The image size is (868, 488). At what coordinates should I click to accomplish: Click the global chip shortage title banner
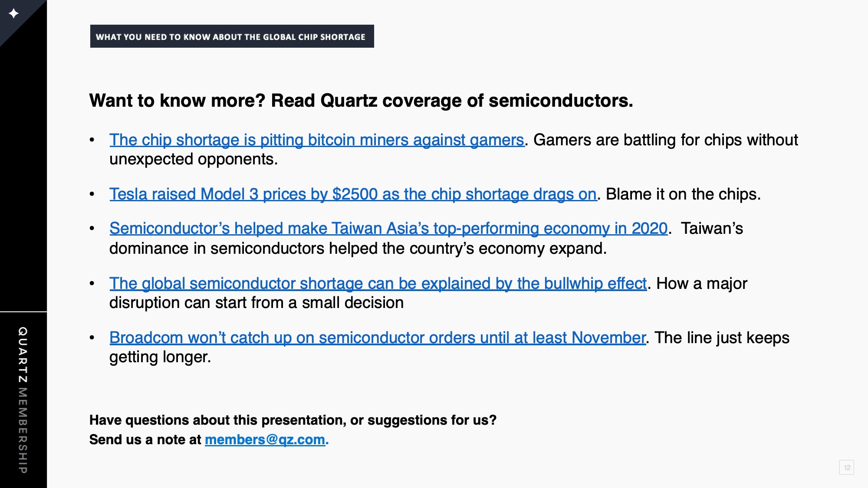[232, 36]
